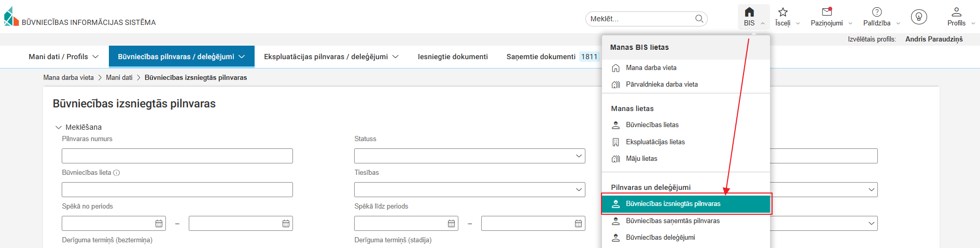Viewport: 980px width, 248px height.
Task: Open Mani dati / Profils menu
Action: click(x=63, y=57)
